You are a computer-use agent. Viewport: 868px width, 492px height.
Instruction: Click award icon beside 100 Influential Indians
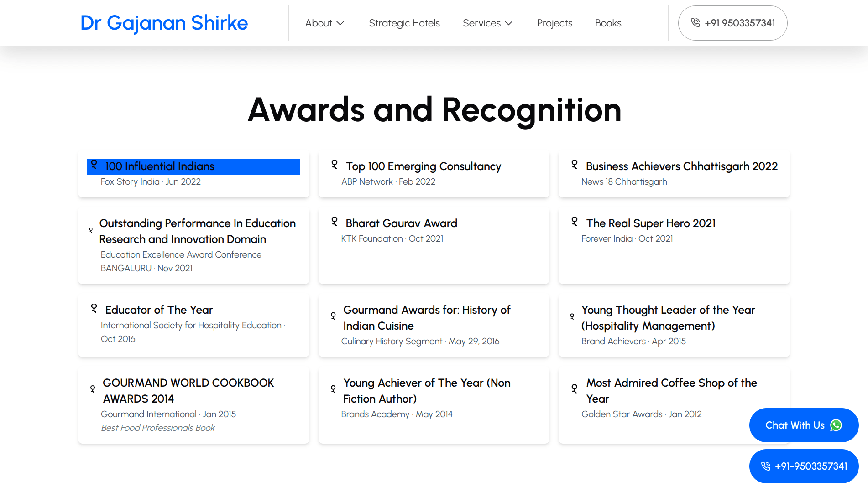pyautogui.click(x=94, y=165)
